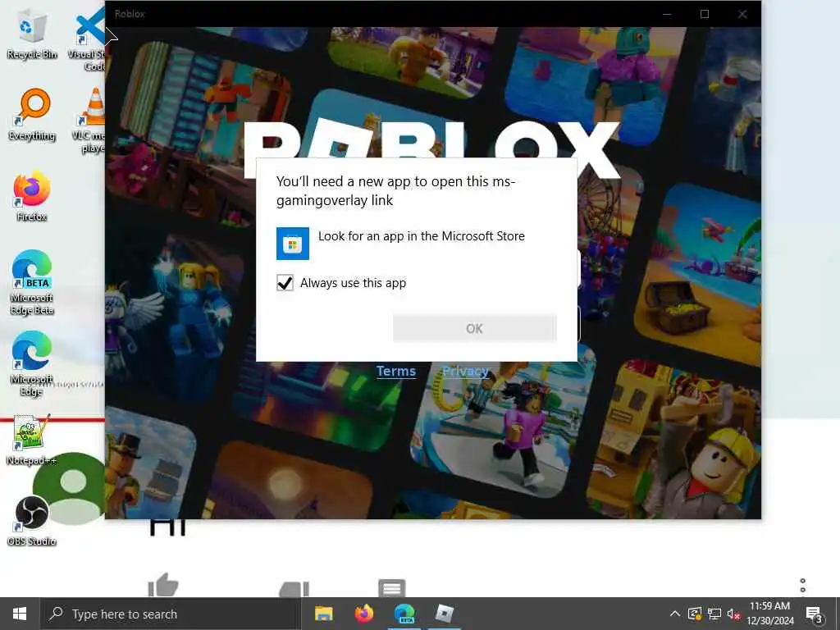Open the Windows Start menu
Image resolution: width=840 pixels, height=630 pixels.
click(x=20, y=614)
